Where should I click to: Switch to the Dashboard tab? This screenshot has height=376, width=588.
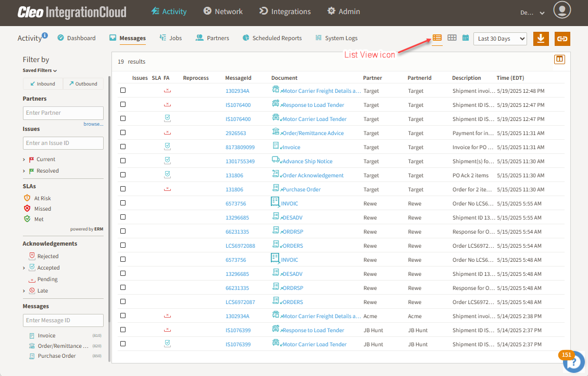pyautogui.click(x=77, y=38)
